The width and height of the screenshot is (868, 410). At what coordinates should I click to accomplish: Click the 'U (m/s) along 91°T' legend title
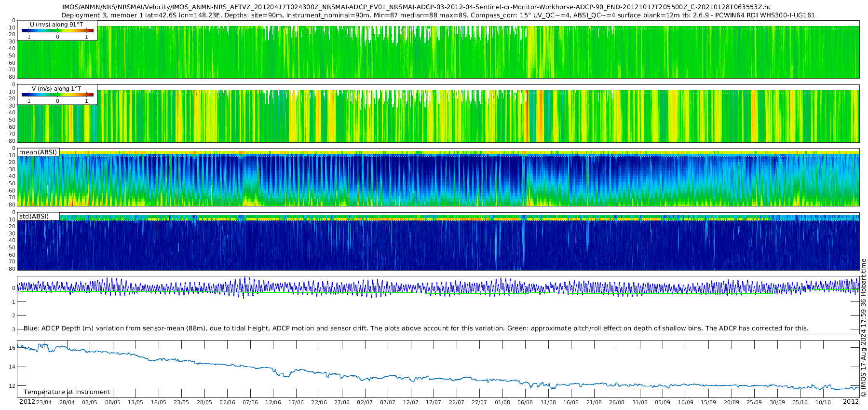tap(56, 24)
